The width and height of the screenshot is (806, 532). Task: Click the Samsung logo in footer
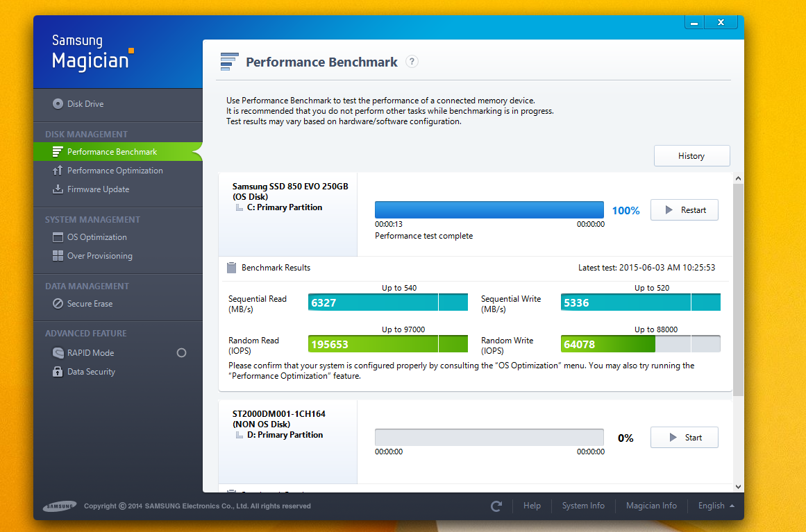click(60, 506)
